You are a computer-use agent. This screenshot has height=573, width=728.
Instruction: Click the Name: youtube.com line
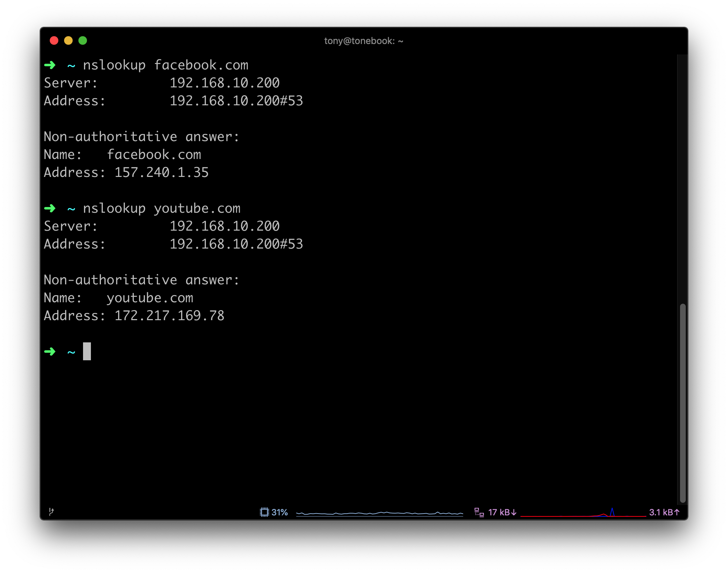118,298
